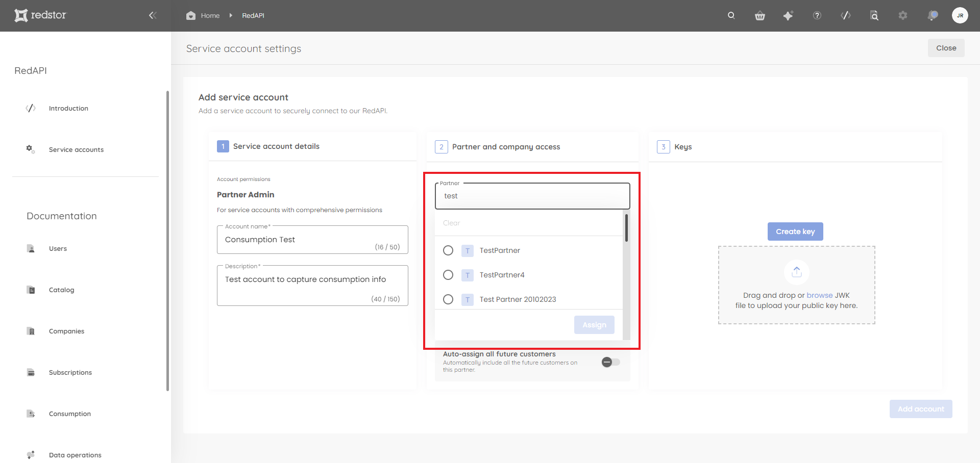Click the Create key button
Screen dimensions: 980x463
(795, 231)
